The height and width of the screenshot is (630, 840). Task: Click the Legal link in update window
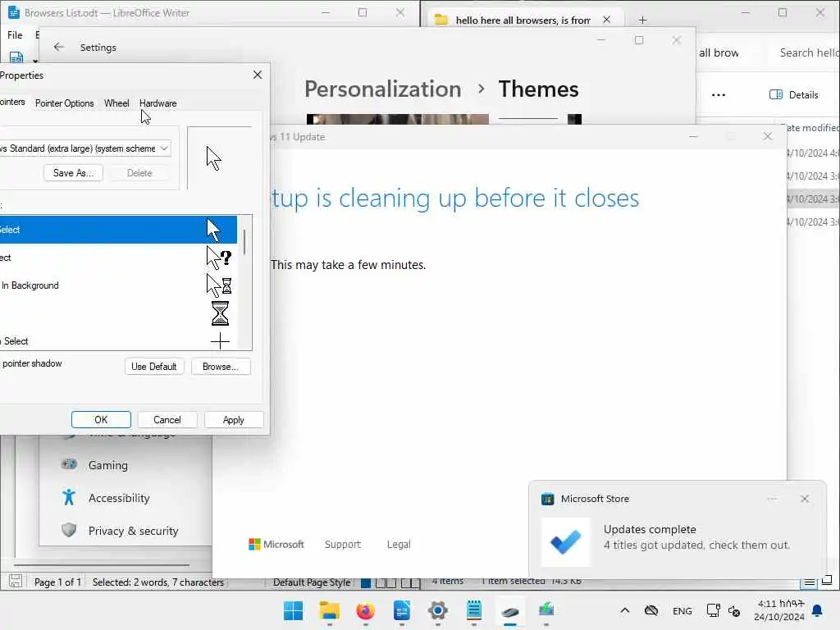(x=399, y=544)
